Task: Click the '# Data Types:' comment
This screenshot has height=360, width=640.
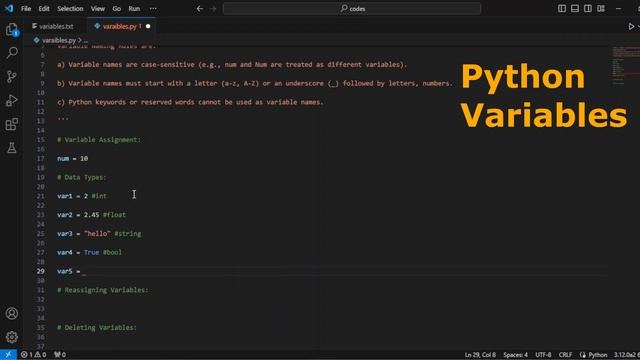Action: click(x=82, y=177)
